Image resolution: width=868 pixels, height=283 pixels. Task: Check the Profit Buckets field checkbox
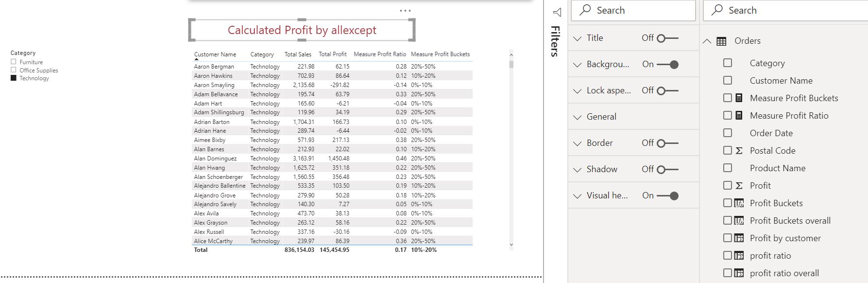coord(728,203)
